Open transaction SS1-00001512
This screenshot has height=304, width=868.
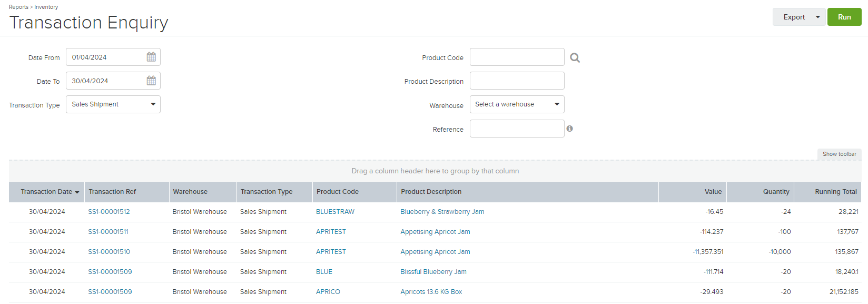click(109, 212)
